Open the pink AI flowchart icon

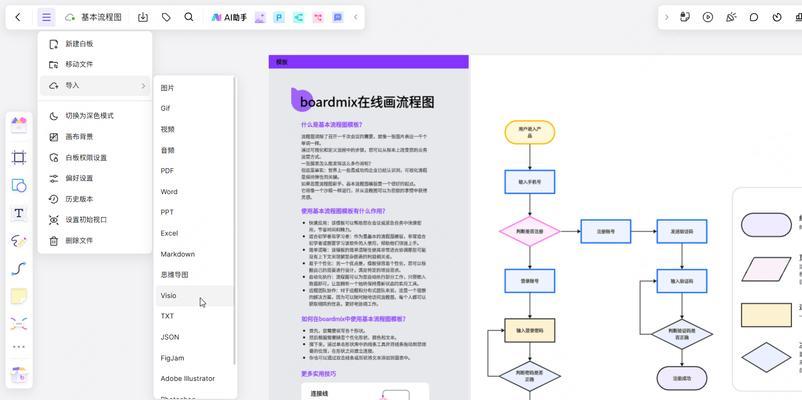[318, 17]
